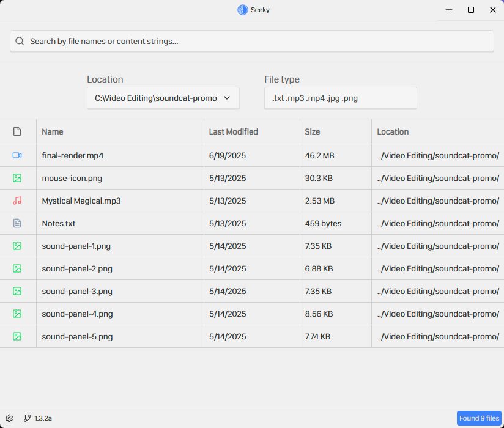
Task: Click video icon for final-render.mp4
Action: 17,155
